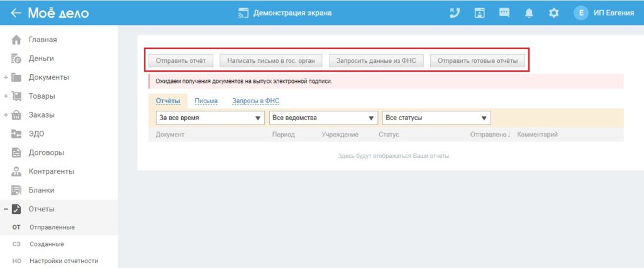This screenshot has width=644, height=268.
Task: Click the phone call icon in header
Action: (x=455, y=13)
